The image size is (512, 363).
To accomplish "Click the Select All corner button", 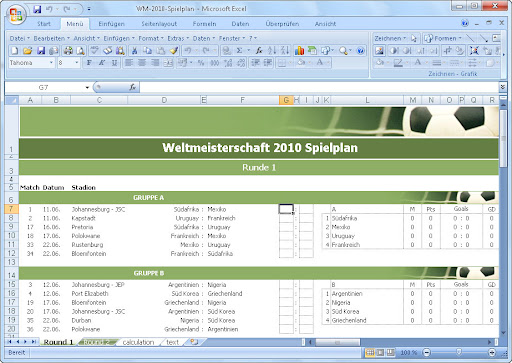I will [12, 100].
